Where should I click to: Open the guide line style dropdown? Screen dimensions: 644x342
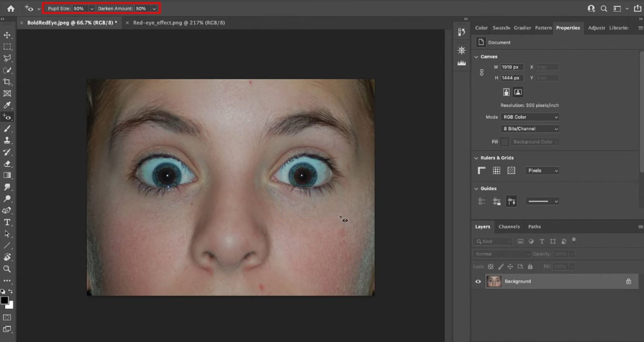tap(542, 201)
